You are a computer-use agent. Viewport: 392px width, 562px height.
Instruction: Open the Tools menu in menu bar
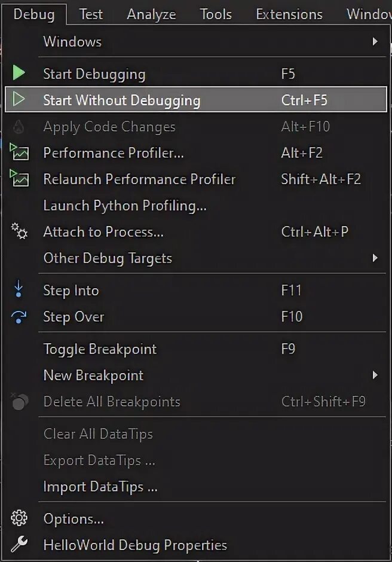point(216,14)
